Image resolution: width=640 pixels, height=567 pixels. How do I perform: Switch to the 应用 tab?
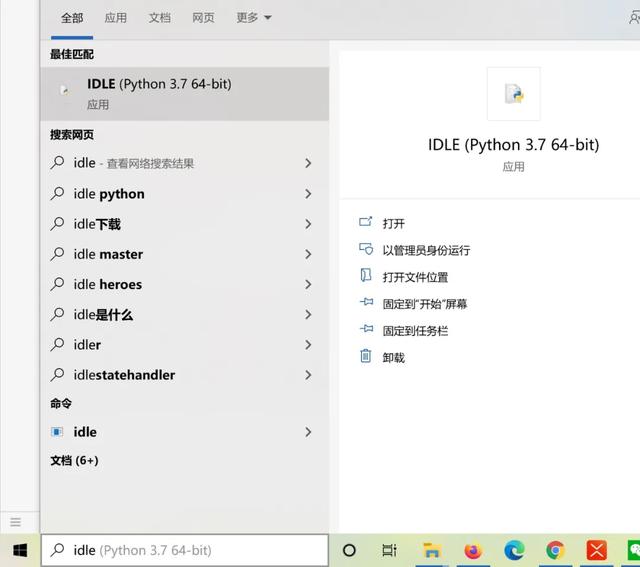116,18
